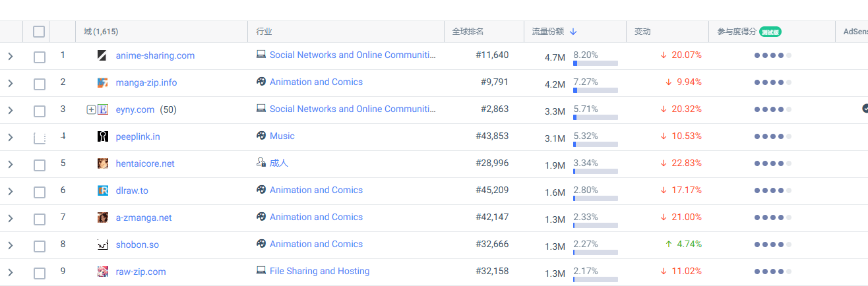The image size is (868, 286).
Task: Open the hentaicore.net link
Action: (x=145, y=163)
